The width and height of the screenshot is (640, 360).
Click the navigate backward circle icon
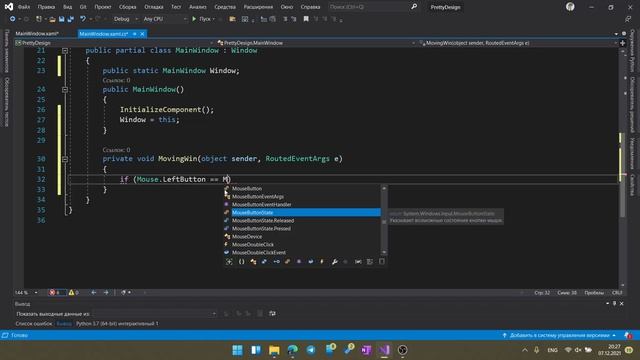[x=12, y=19]
